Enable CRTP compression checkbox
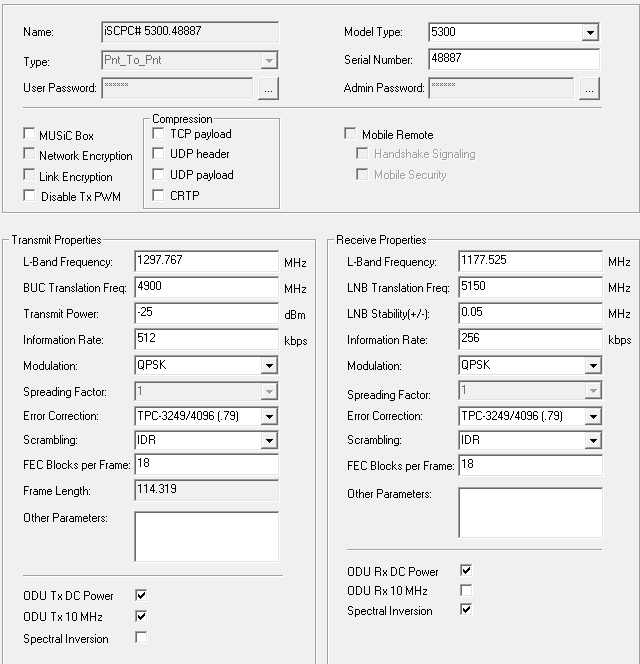This screenshot has width=640, height=664. [x=158, y=195]
